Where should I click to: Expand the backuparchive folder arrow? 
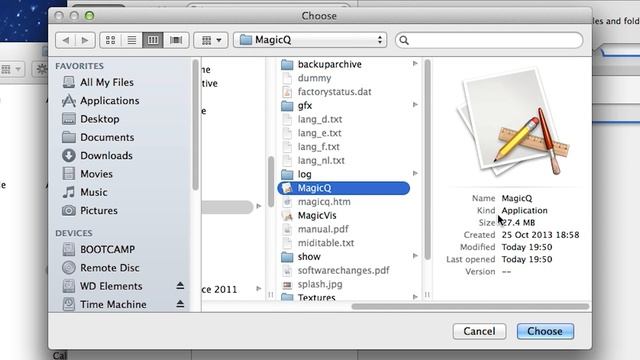click(415, 64)
